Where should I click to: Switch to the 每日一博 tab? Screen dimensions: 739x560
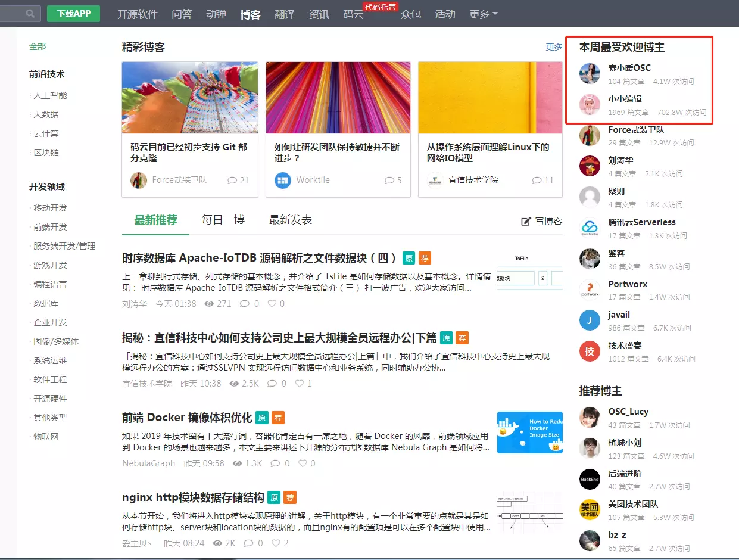(223, 220)
